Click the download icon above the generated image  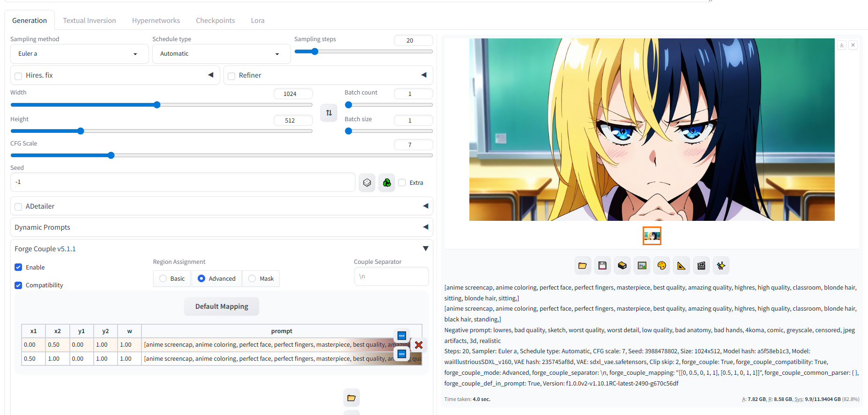[842, 45]
